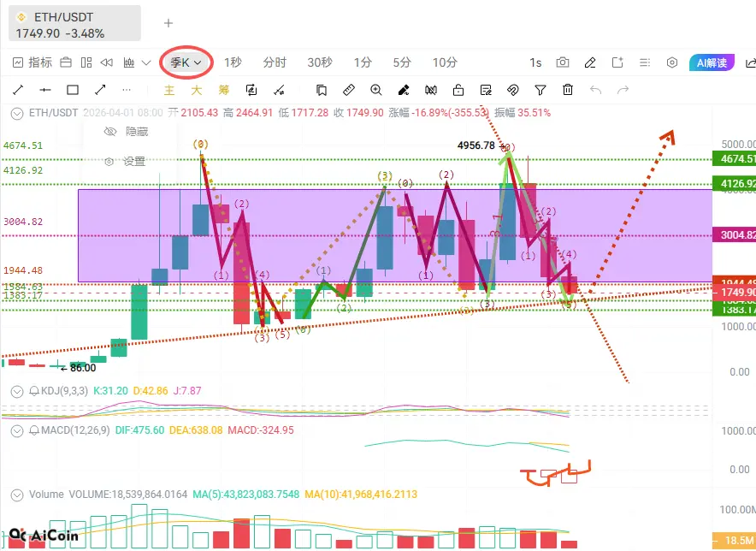
Task: Click the filter funnel icon
Action: tap(540, 90)
